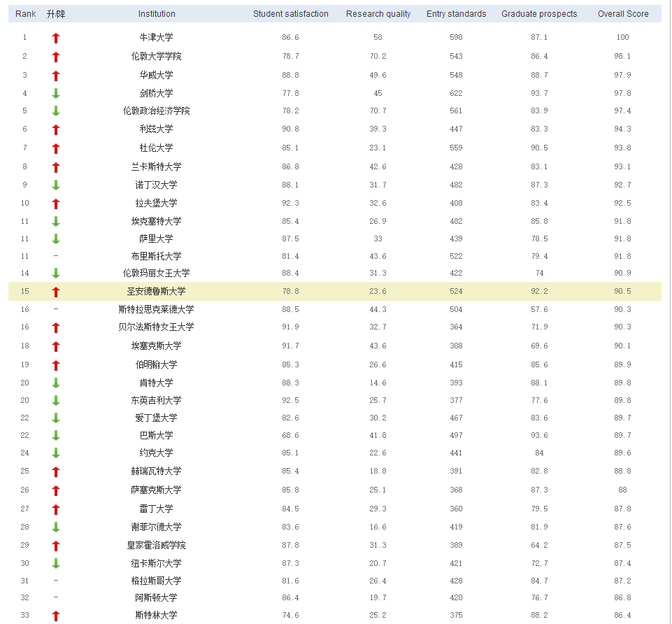Click the Entry standards column header

point(456,14)
